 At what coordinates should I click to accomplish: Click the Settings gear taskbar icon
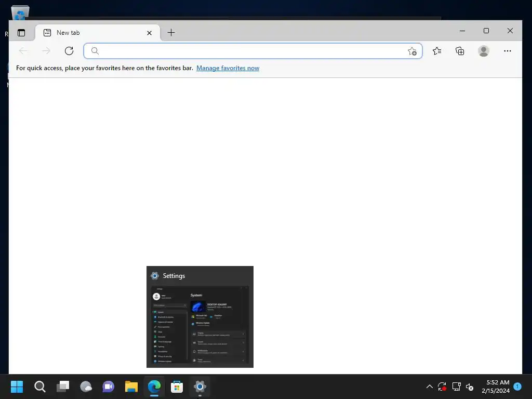[200, 387]
